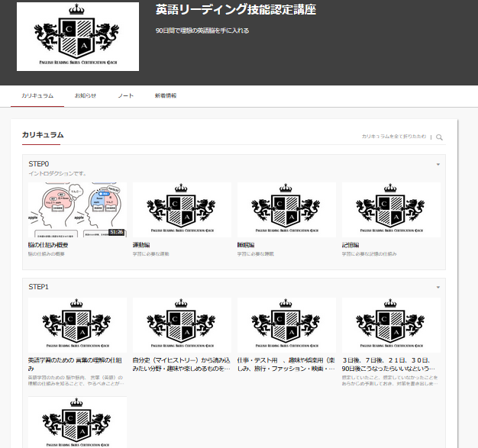Viewport: 478px width, 448px height.
Task: Click the course crest logo in header
Action: 77,36
